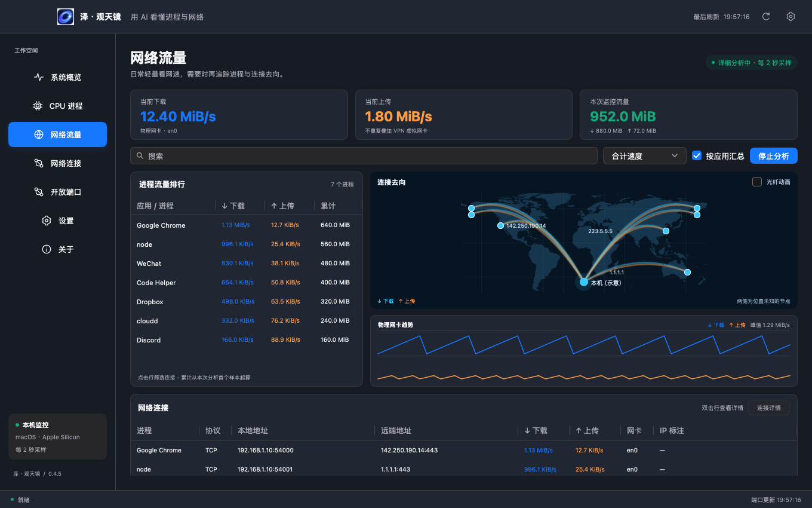This screenshot has height=508, width=812.
Task: Click the refresh icon in top bar
Action: click(766, 17)
